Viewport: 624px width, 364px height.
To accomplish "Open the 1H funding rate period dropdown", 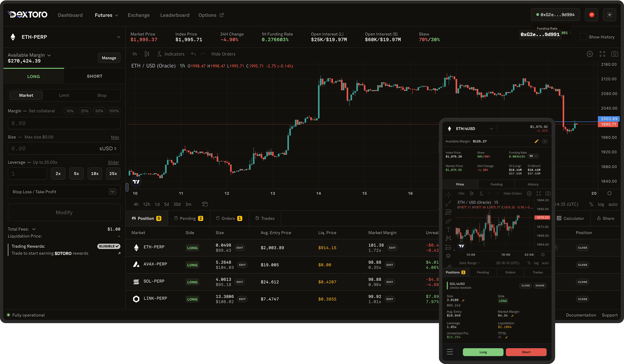I will 533,156.
